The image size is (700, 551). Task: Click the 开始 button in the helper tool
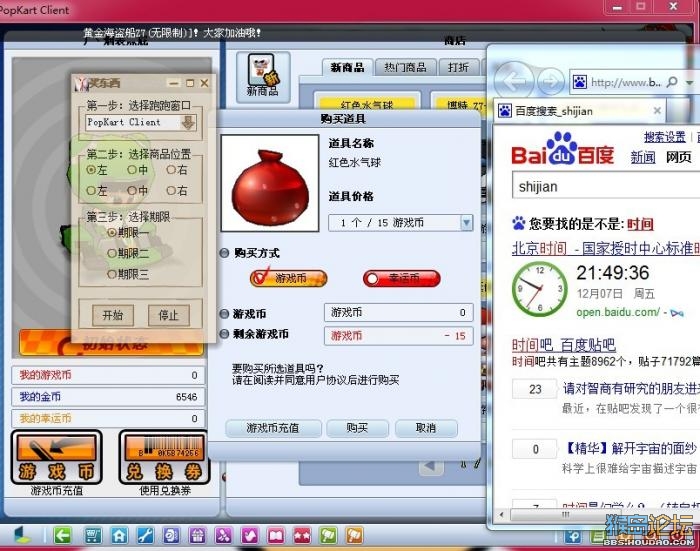click(112, 315)
